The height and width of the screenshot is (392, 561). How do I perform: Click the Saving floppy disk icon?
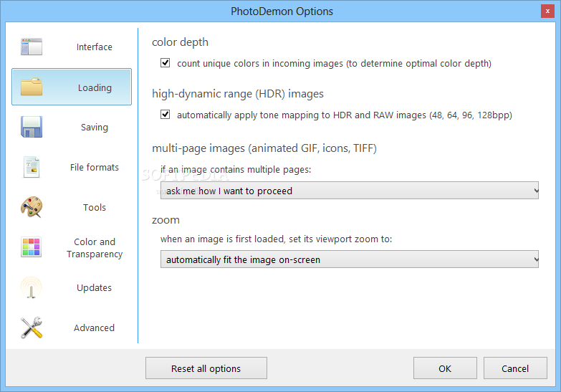32,127
